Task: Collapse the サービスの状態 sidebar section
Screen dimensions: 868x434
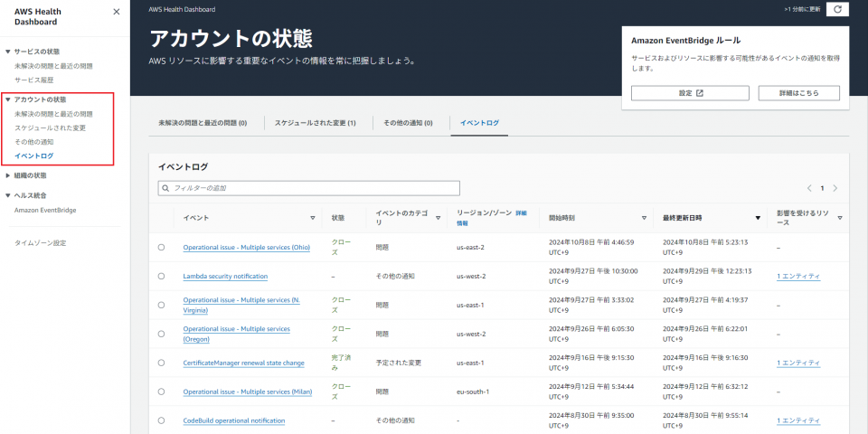Action: coord(8,52)
